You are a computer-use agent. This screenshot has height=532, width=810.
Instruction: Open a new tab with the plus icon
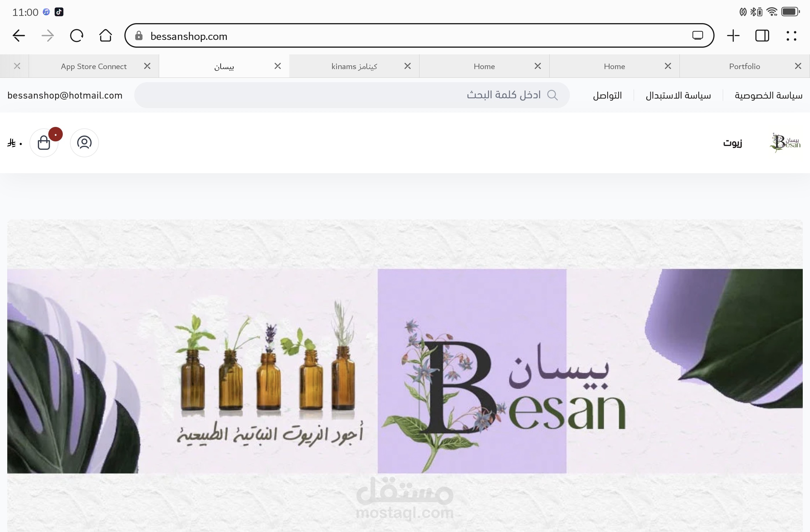733,36
